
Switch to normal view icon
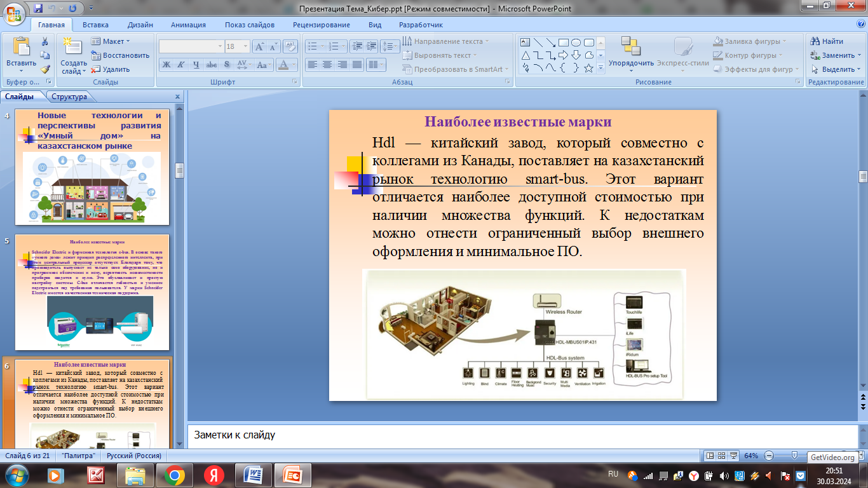point(710,456)
